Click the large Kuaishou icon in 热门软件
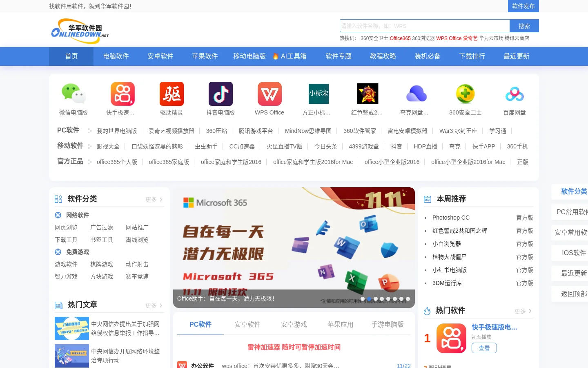Image resolution: width=588 pixels, height=368 pixels. (x=451, y=338)
